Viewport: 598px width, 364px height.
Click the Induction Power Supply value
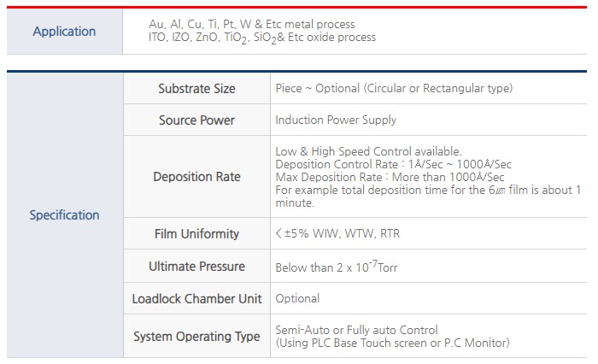tap(336, 120)
